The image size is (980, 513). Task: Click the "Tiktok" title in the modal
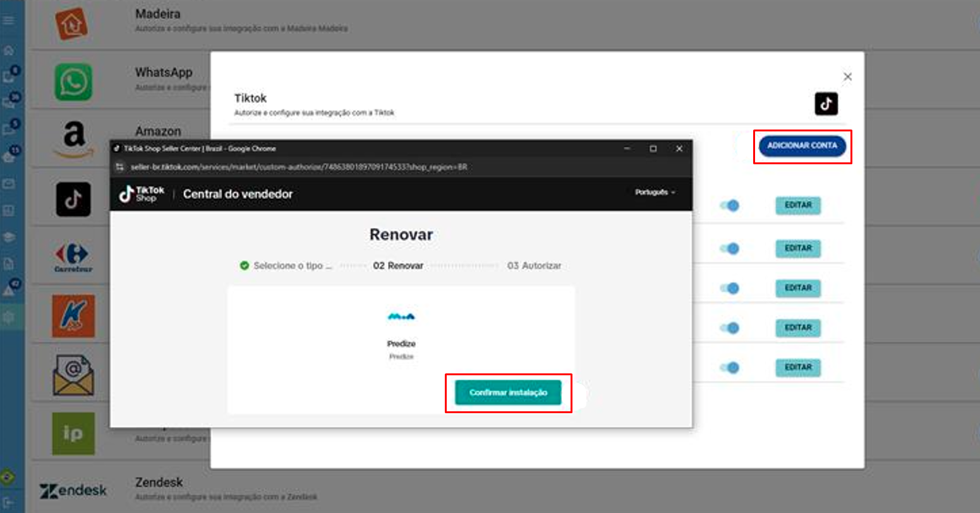coord(250,98)
